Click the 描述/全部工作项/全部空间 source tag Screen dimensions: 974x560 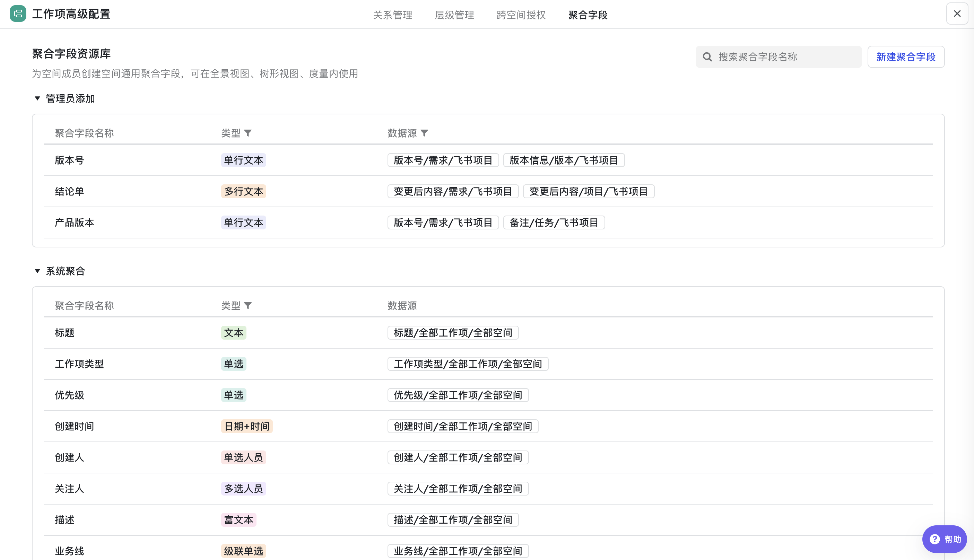(x=453, y=519)
